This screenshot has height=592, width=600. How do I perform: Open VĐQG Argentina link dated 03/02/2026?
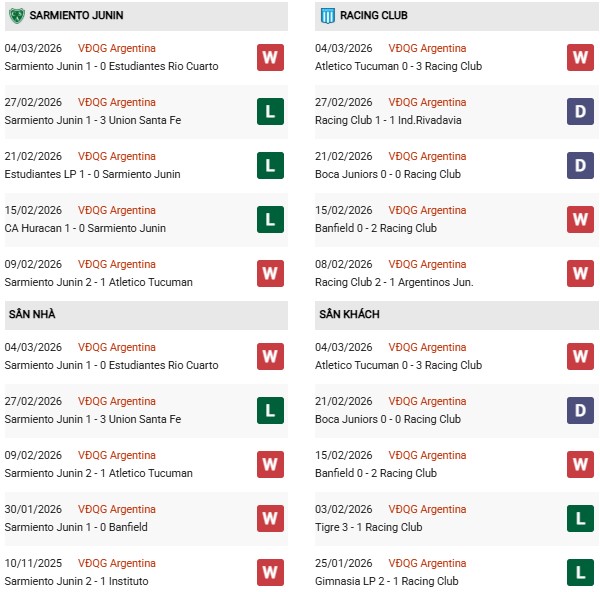(427, 509)
